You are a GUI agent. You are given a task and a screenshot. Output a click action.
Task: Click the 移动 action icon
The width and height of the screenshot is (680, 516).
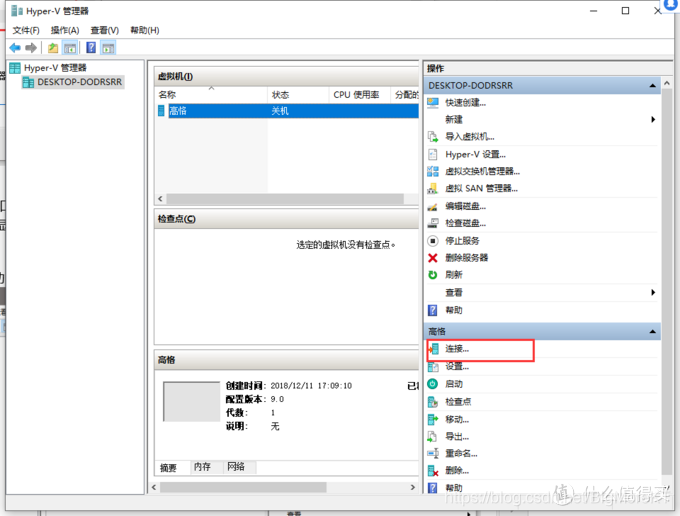[x=433, y=419]
